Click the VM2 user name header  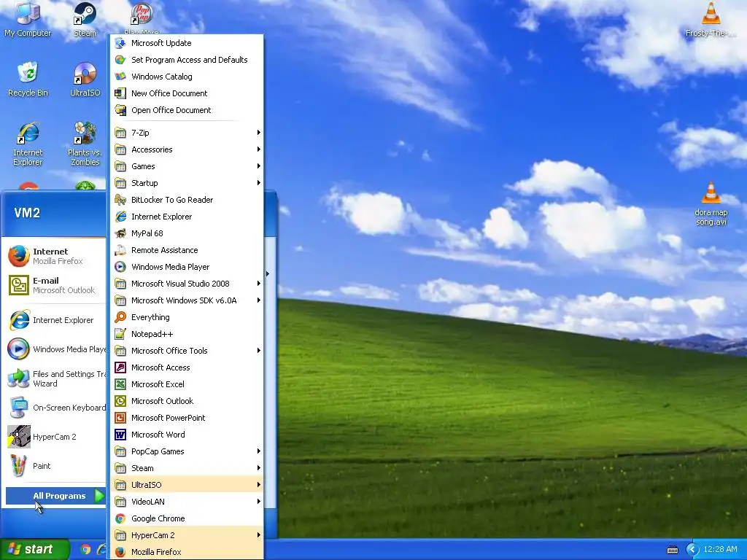click(x=27, y=213)
